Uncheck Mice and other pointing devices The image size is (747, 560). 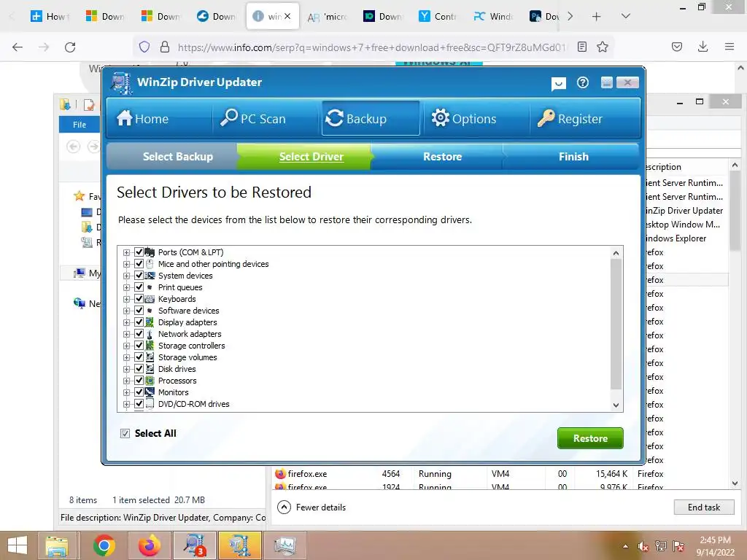139,263
